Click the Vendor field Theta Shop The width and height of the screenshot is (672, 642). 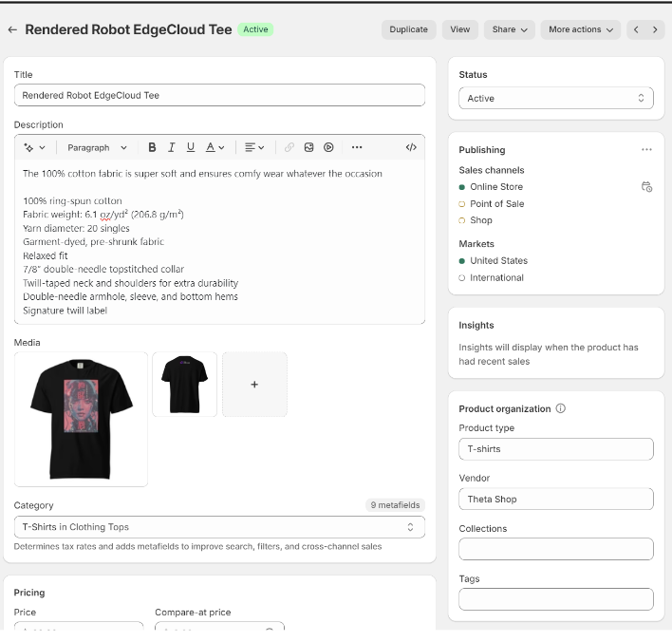click(556, 500)
